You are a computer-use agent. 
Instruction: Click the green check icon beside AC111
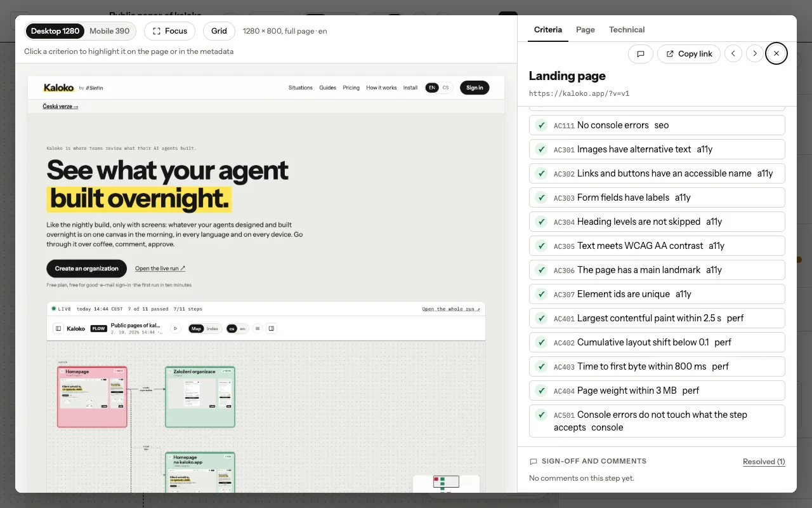tap(541, 125)
